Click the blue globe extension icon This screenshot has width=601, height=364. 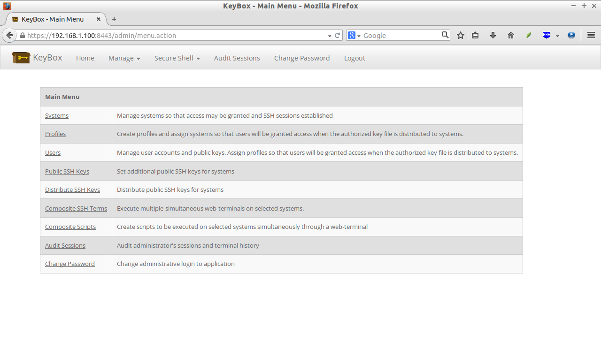click(x=571, y=35)
